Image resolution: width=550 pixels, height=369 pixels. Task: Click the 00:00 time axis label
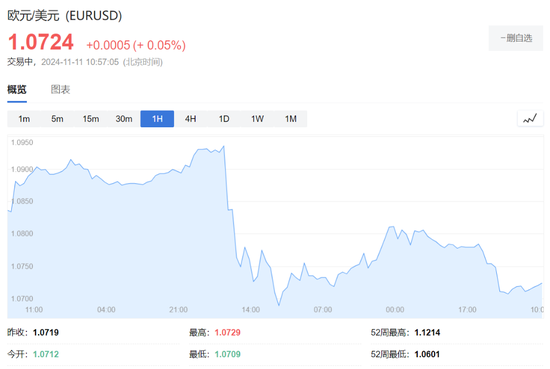tap(395, 310)
